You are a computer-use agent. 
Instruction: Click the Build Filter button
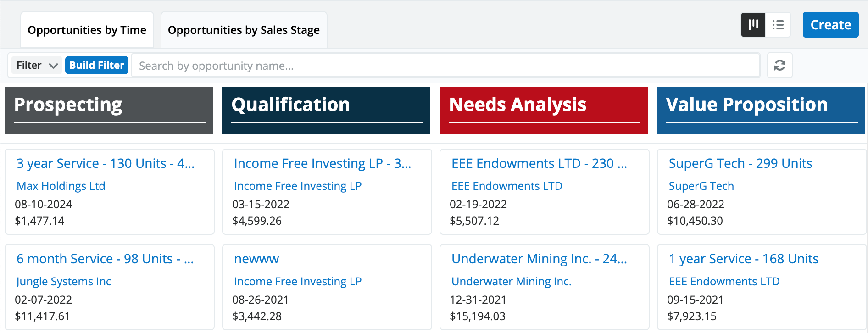coord(97,65)
